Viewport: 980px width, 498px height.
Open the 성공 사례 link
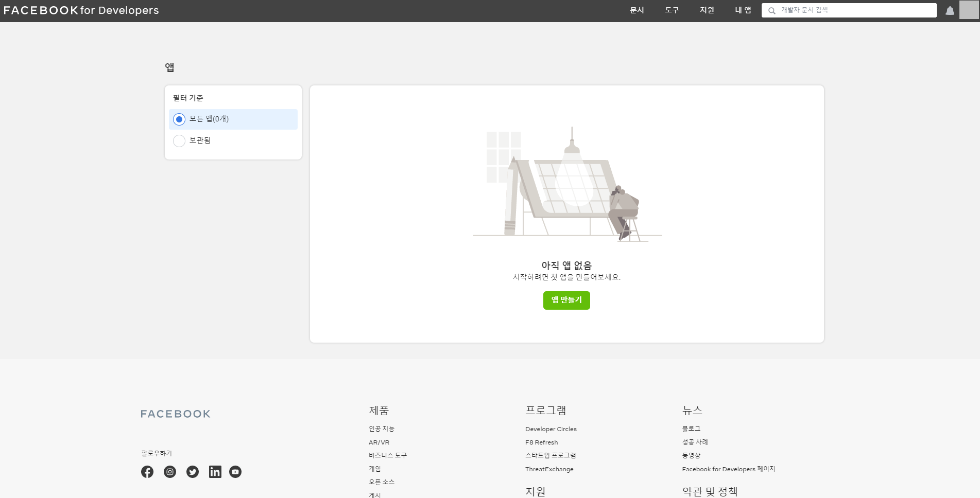pyautogui.click(x=695, y=442)
